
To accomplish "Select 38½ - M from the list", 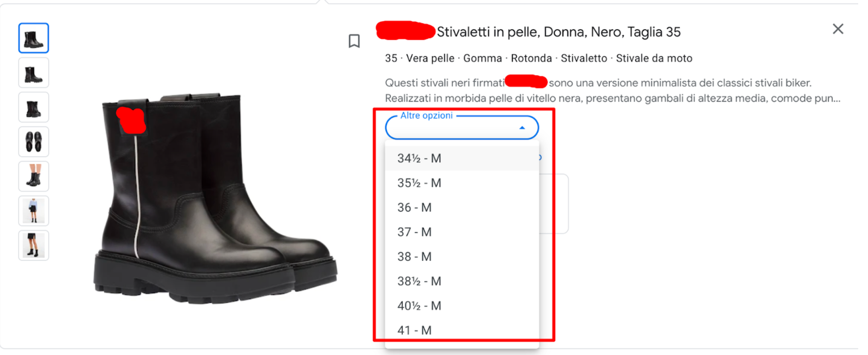I will [x=420, y=281].
